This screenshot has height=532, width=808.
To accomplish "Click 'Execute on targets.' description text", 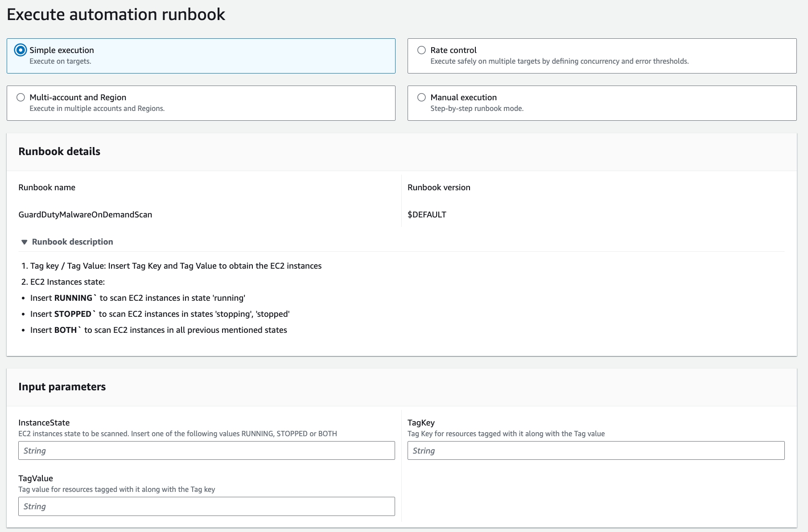I will 60,61.
